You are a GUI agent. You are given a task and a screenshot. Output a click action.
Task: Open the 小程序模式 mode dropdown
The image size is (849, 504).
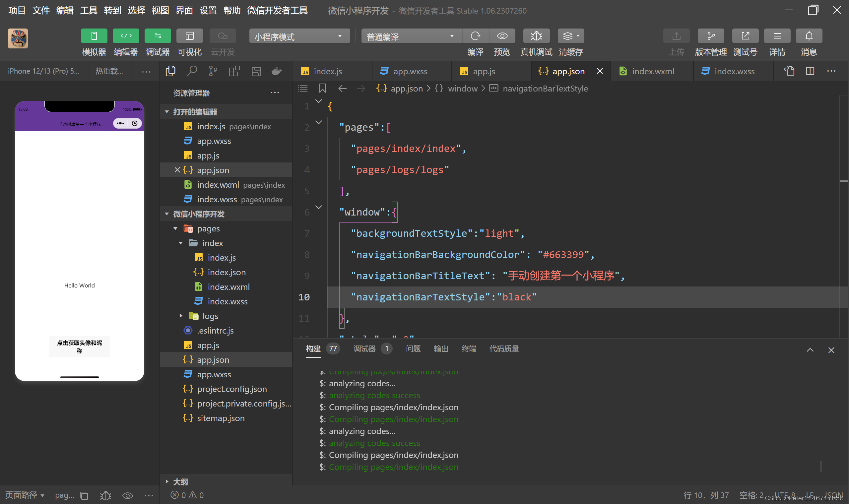pos(299,36)
